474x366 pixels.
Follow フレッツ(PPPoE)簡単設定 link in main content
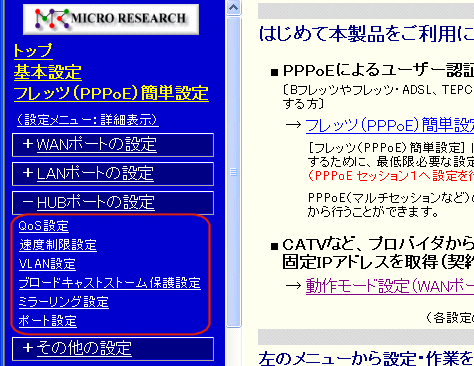pos(390,125)
